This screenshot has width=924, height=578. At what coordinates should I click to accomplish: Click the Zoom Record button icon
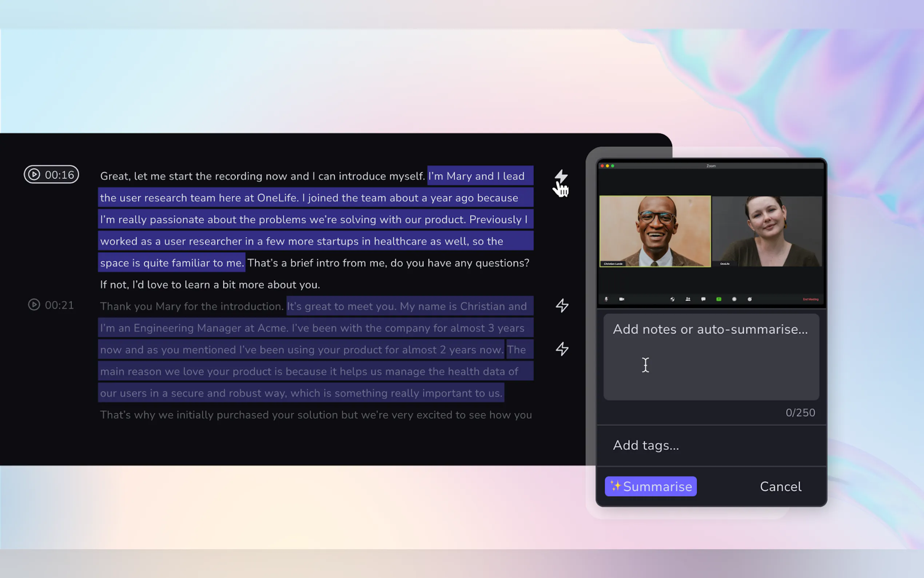pyautogui.click(x=734, y=299)
